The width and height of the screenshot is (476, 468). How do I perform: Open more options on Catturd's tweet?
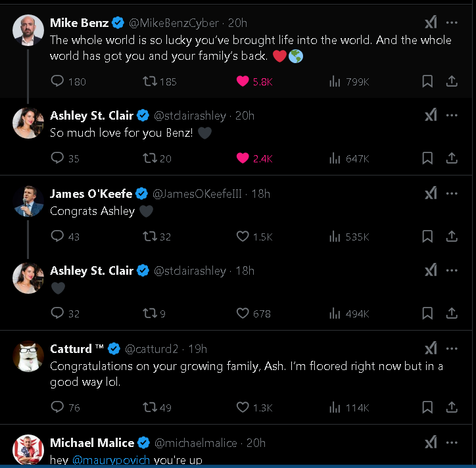pyautogui.click(x=452, y=349)
